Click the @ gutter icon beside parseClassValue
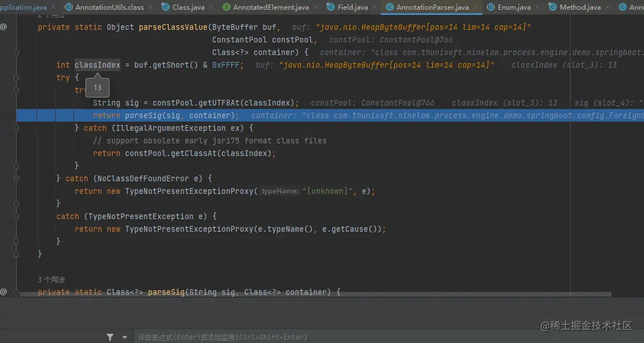Image resolution: width=644 pixels, height=343 pixels. click(3, 27)
